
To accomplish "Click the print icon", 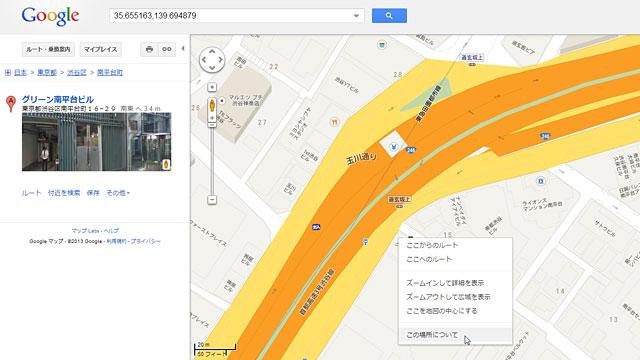I will [149, 49].
